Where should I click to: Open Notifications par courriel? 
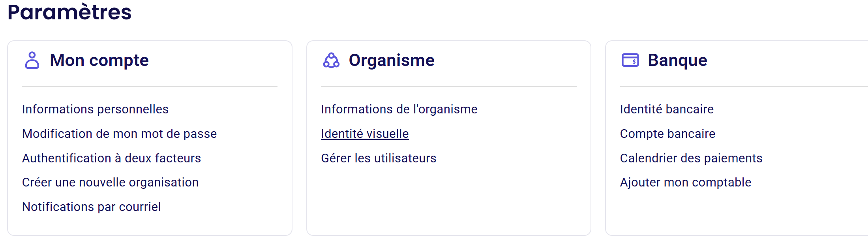[x=91, y=207]
